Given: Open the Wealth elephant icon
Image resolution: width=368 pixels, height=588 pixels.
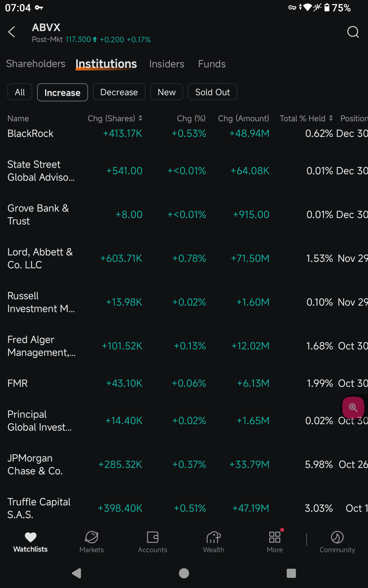Looking at the screenshot, I should coord(213,537).
